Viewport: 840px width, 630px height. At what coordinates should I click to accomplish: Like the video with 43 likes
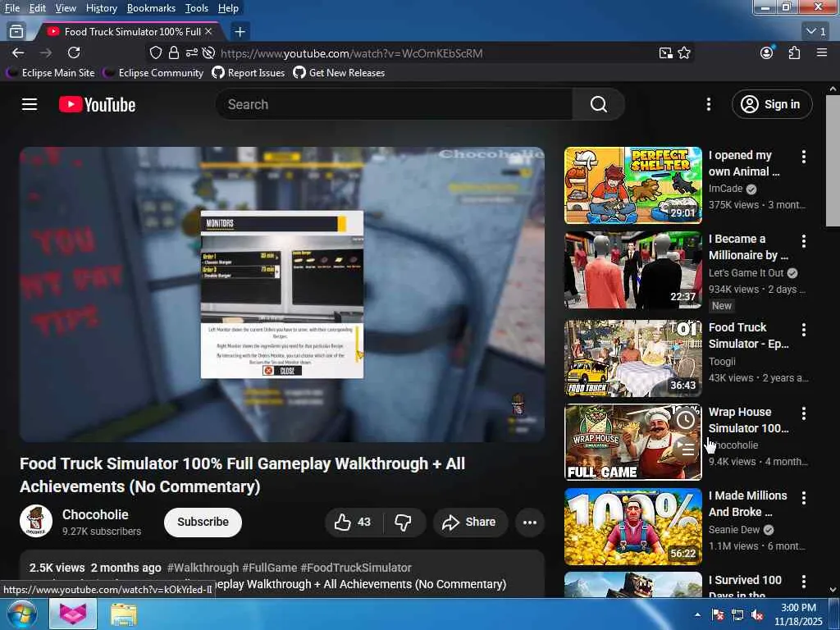coord(354,522)
